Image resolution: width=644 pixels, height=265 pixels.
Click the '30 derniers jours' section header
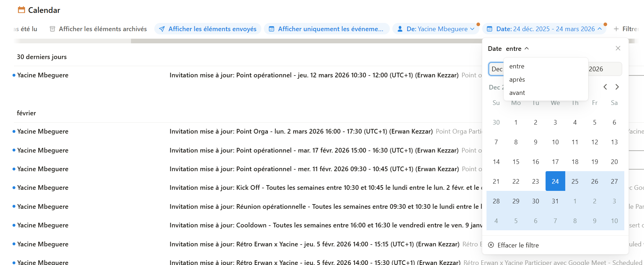42,57
